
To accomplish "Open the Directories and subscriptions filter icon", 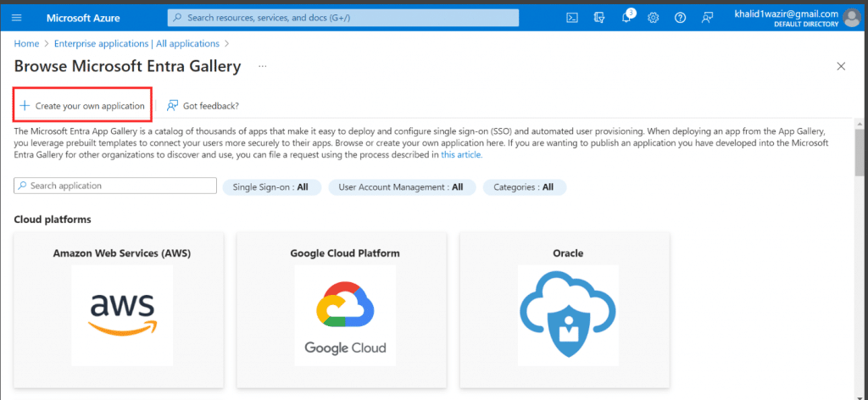I will click(599, 18).
